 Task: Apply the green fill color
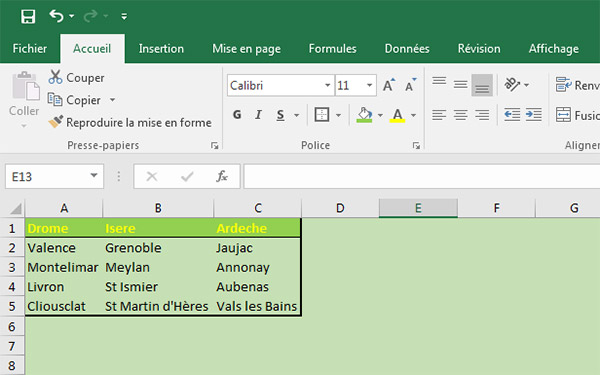pyautogui.click(x=364, y=115)
